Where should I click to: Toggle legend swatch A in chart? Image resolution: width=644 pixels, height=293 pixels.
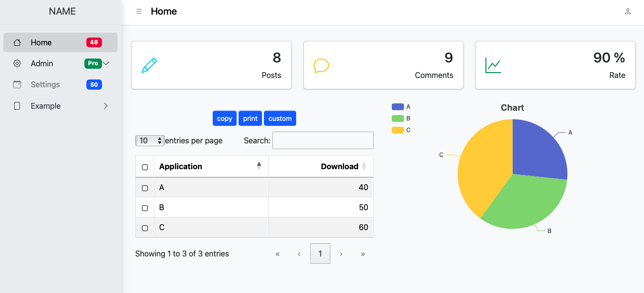tap(398, 106)
